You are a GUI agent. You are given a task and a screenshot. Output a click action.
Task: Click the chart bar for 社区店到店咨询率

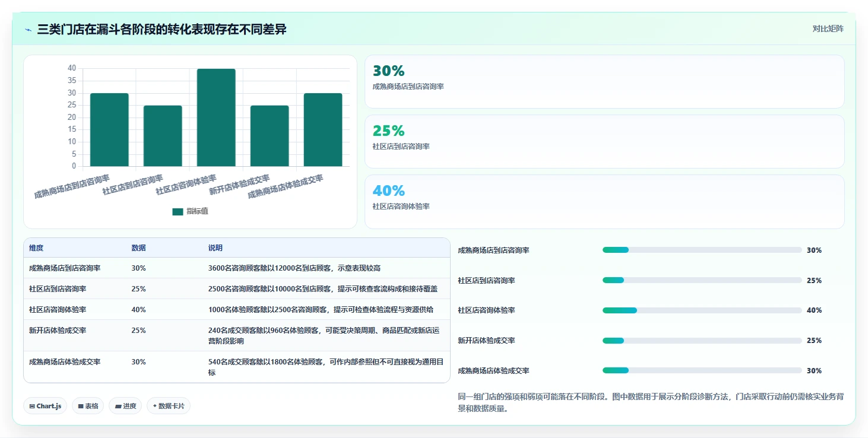[163, 136]
